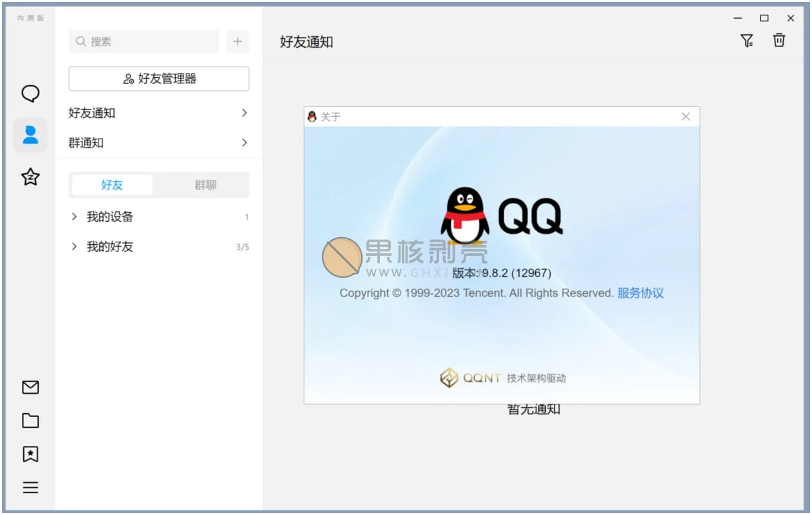The image size is (812, 515).
Task: Open the chat messages panel
Action: [x=30, y=93]
